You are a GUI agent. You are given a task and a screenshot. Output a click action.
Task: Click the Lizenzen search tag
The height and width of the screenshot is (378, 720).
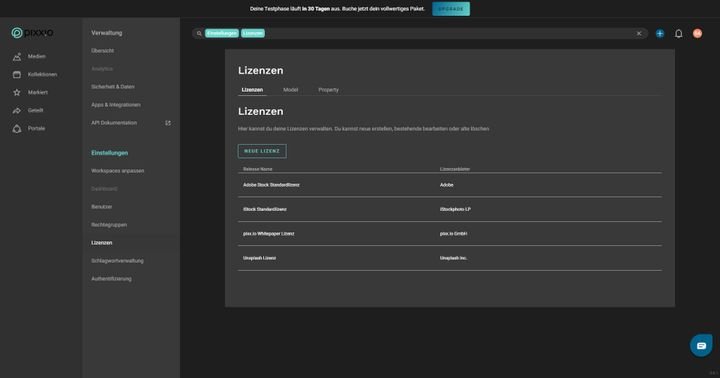pos(253,34)
